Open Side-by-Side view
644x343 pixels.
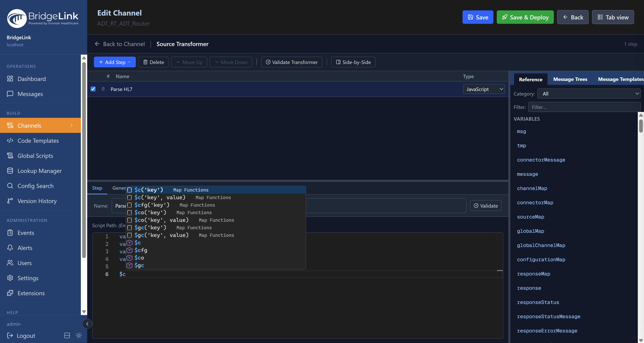click(x=353, y=62)
